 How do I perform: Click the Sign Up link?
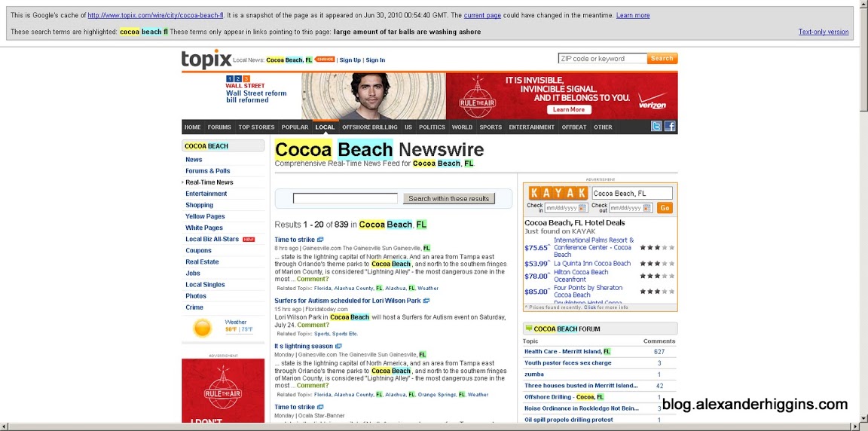pyautogui.click(x=350, y=60)
